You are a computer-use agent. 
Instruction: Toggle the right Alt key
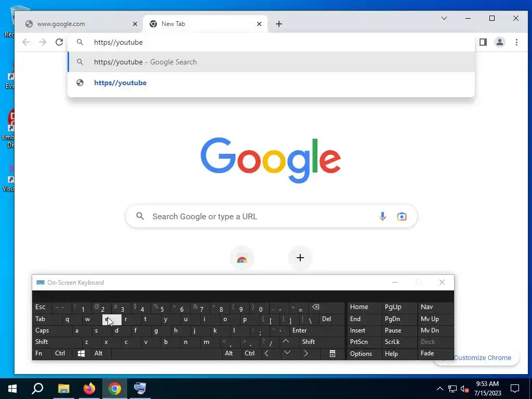pos(231,353)
